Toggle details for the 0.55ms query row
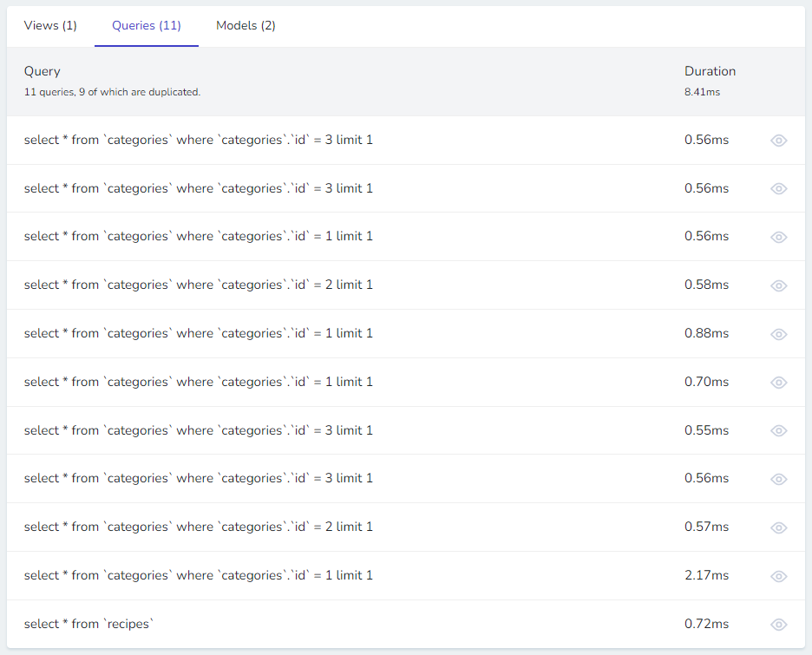The height and width of the screenshot is (655, 812). pos(778,430)
